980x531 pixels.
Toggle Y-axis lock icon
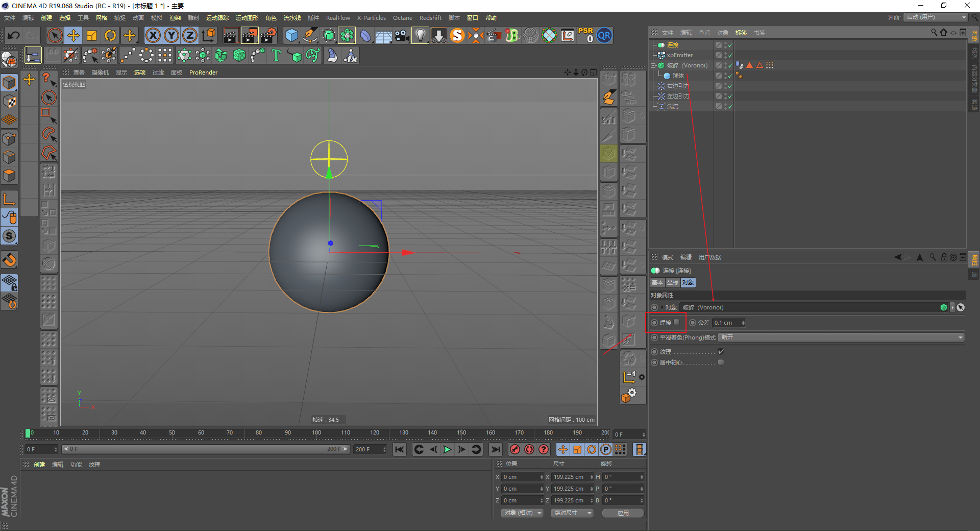click(171, 35)
